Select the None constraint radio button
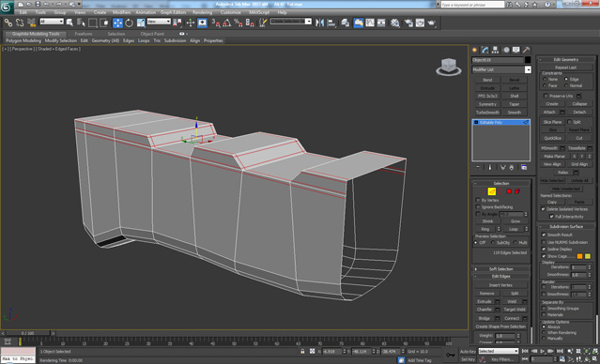The width and height of the screenshot is (600, 364). tap(545, 79)
